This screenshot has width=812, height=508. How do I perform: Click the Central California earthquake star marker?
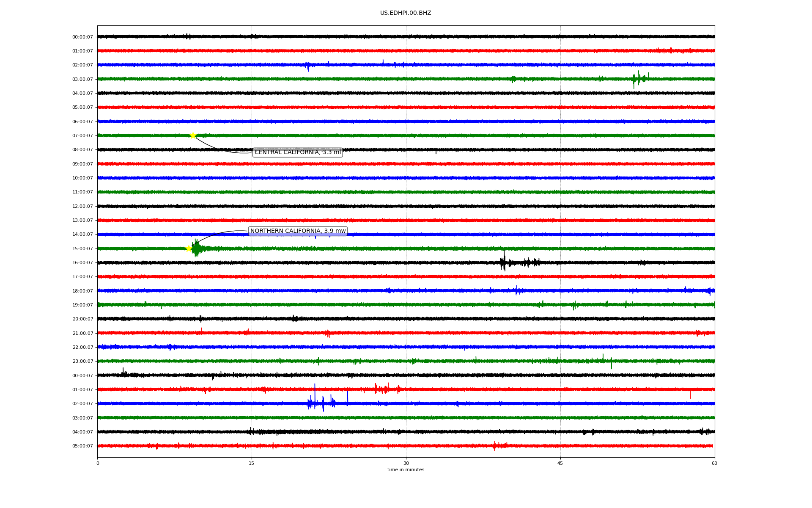pyautogui.click(x=193, y=135)
